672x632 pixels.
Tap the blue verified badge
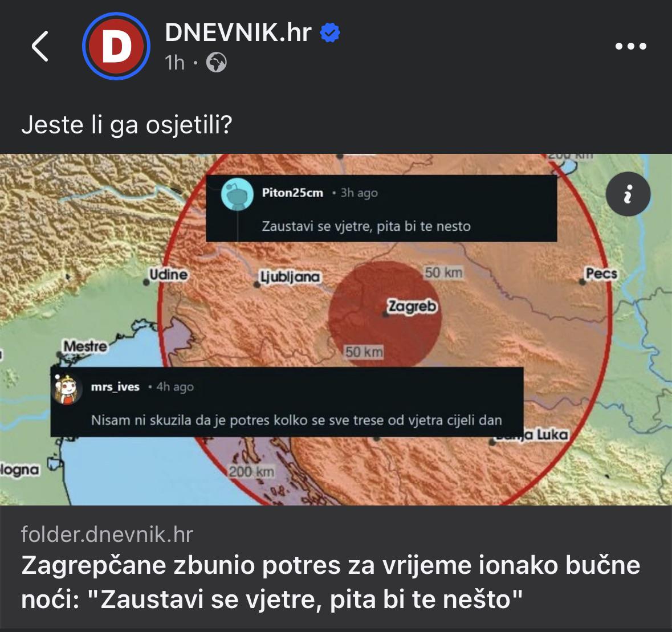click(330, 33)
